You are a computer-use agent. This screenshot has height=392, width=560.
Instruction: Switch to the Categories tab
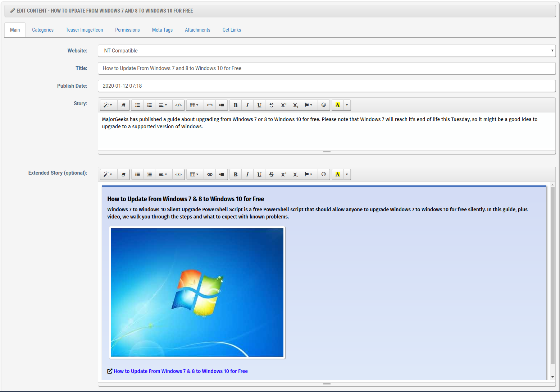pyautogui.click(x=43, y=30)
